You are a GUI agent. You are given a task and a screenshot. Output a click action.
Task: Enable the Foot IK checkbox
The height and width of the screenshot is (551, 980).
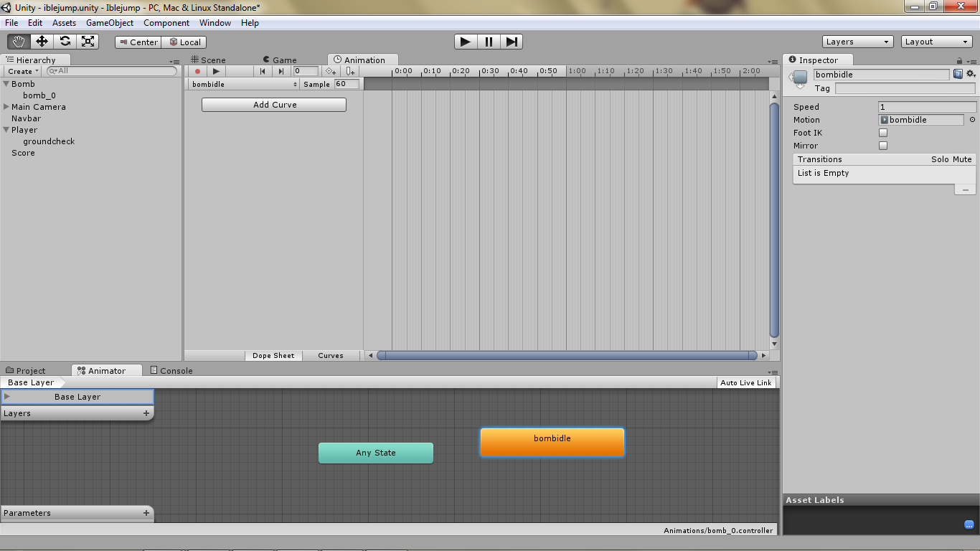coord(883,133)
